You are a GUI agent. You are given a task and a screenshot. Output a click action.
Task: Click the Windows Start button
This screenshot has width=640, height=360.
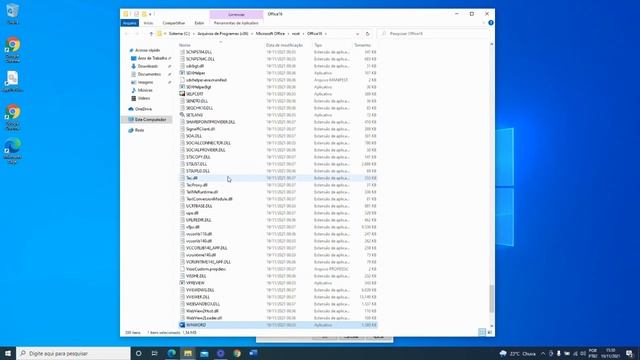(8, 353)
